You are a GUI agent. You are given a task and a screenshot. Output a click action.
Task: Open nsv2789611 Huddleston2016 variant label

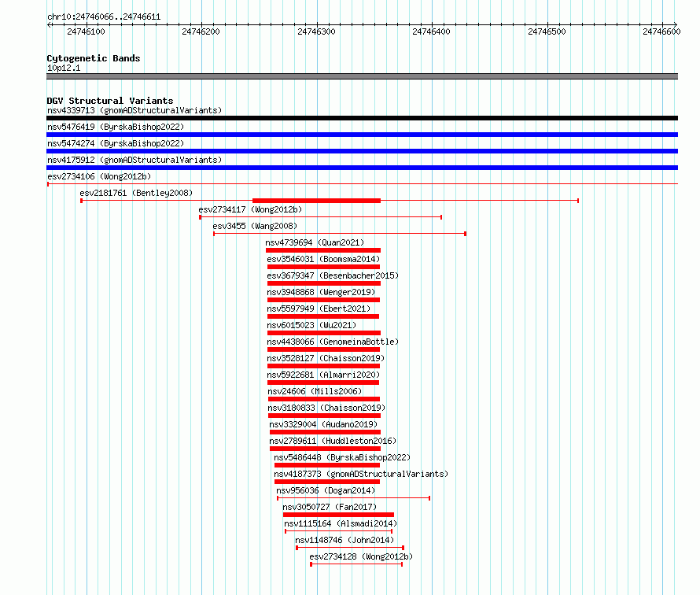tap(333, 441)
